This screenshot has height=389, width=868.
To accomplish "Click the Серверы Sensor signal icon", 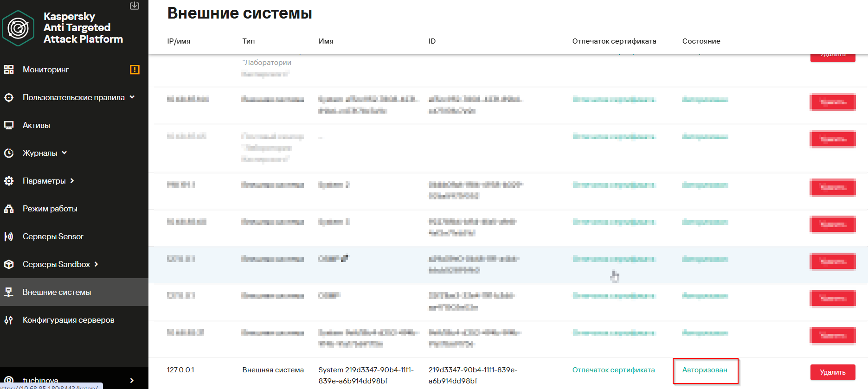I will coord(9,236).
